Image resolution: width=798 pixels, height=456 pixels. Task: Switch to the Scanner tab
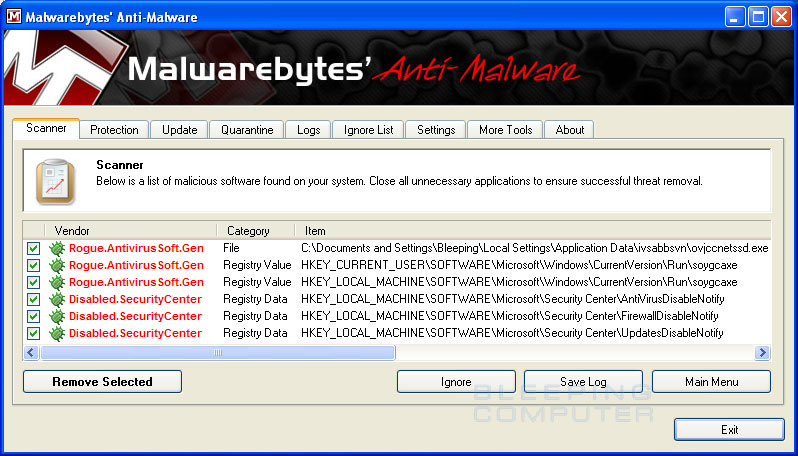46,128
